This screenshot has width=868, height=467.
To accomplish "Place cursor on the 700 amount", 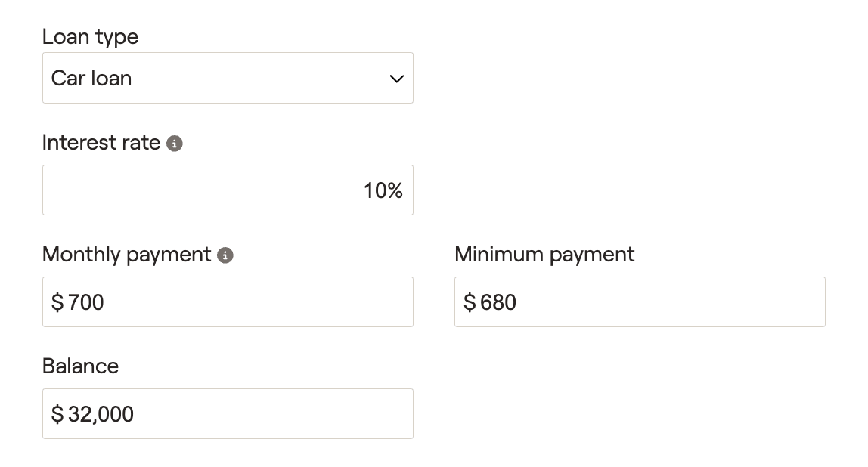I will pos(85,302).
